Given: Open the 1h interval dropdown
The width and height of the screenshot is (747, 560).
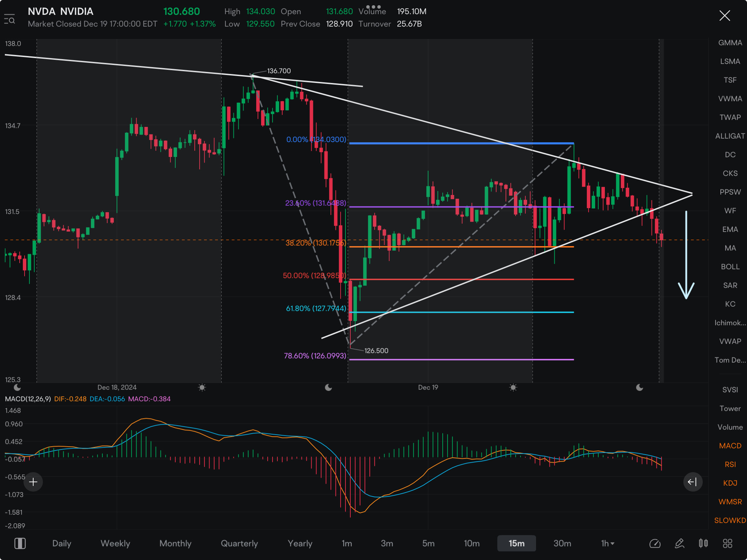Looking at the screenshot, I should tap(608, 543).
